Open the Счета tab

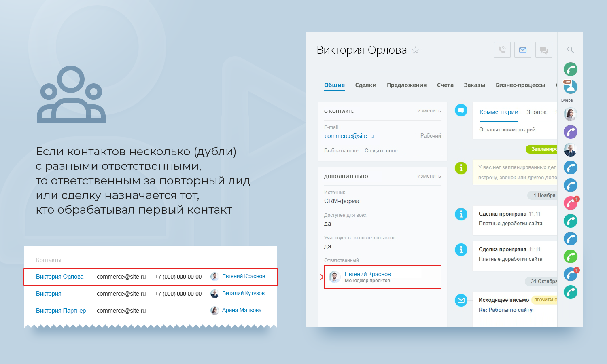445,85
